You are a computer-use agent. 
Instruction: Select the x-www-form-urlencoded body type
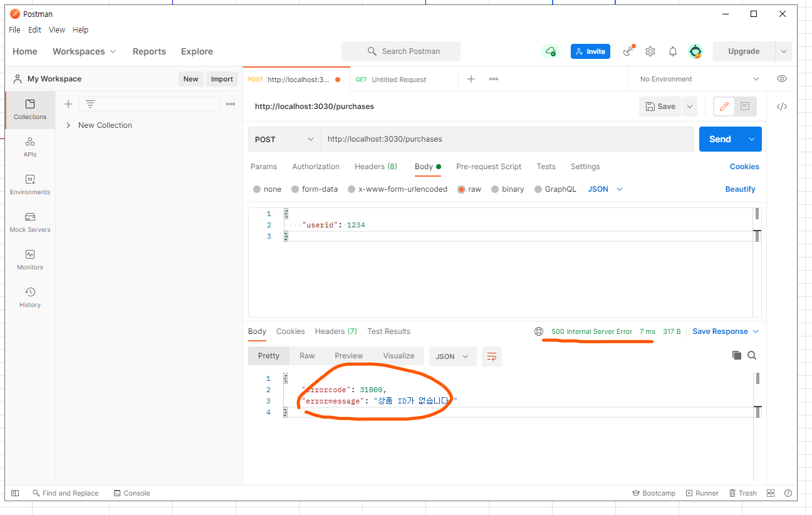(x=397, y=189)
